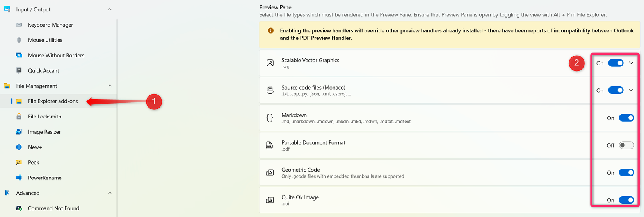This screenshot has width=644, height=217.
Task: Disable the Markdown preview toggle
Action: pyautogui.click(x=626, y=118)
